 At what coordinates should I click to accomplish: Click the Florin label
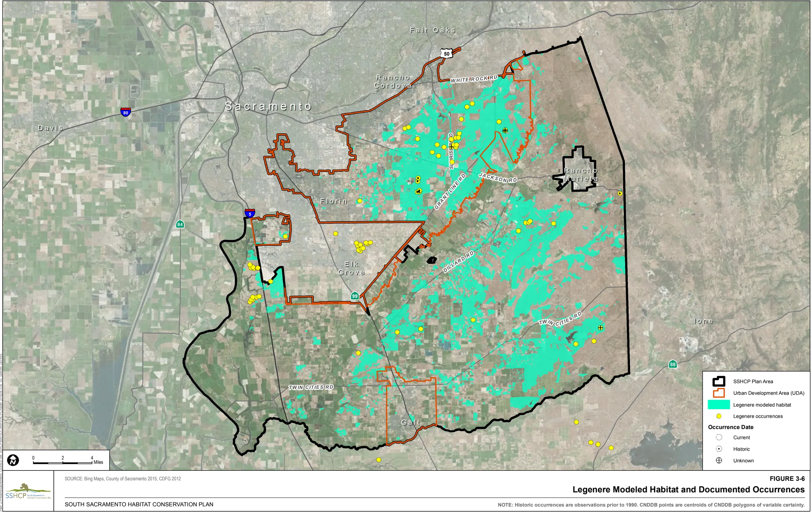tap(334, 201)
